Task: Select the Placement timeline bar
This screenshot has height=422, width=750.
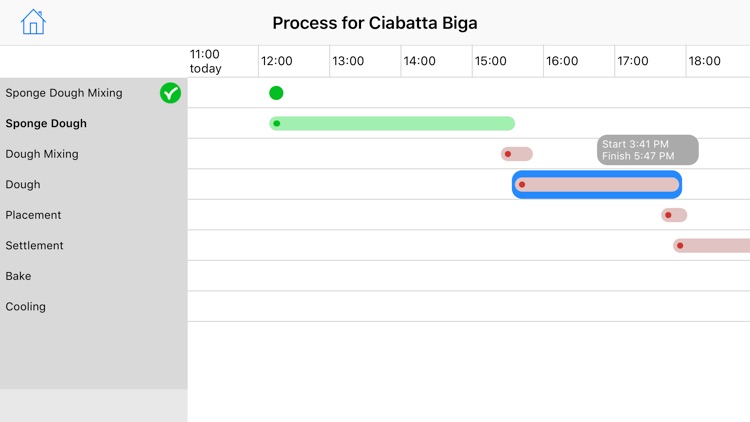Action: (674, 215)
